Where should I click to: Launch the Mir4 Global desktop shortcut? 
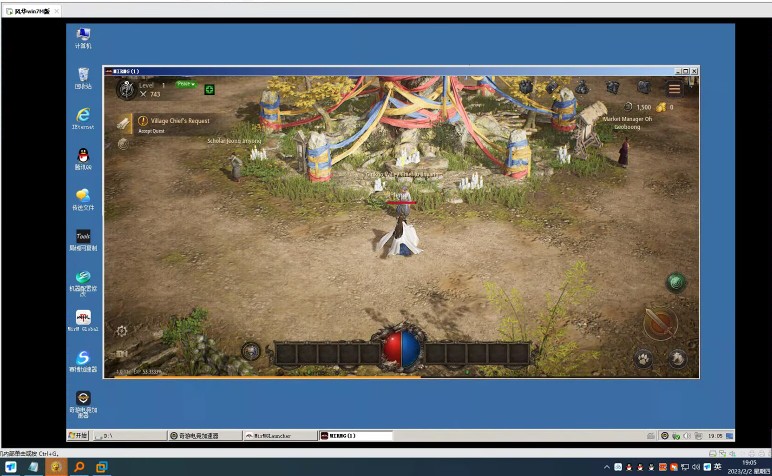83,321
